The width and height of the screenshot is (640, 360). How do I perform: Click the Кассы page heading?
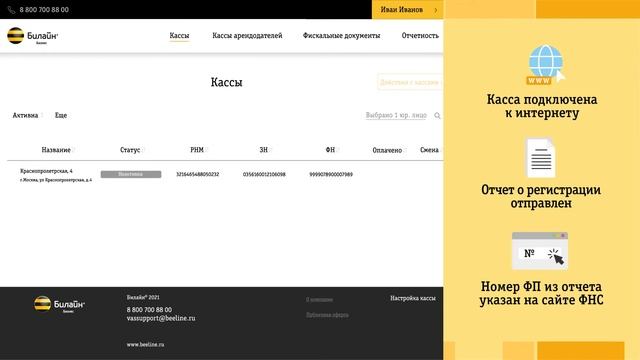coord(227,82)
